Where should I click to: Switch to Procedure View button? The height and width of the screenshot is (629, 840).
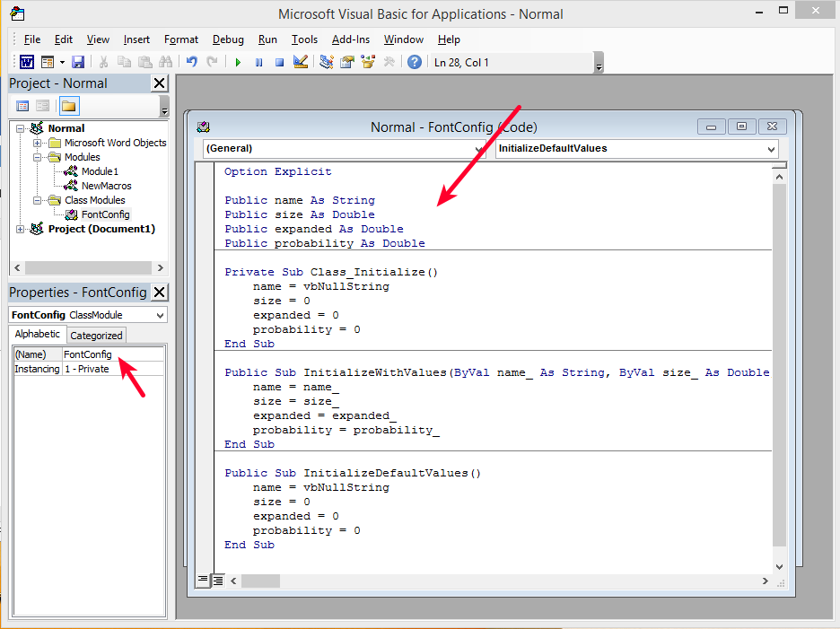pyautogui.click(x=203, y=581)
